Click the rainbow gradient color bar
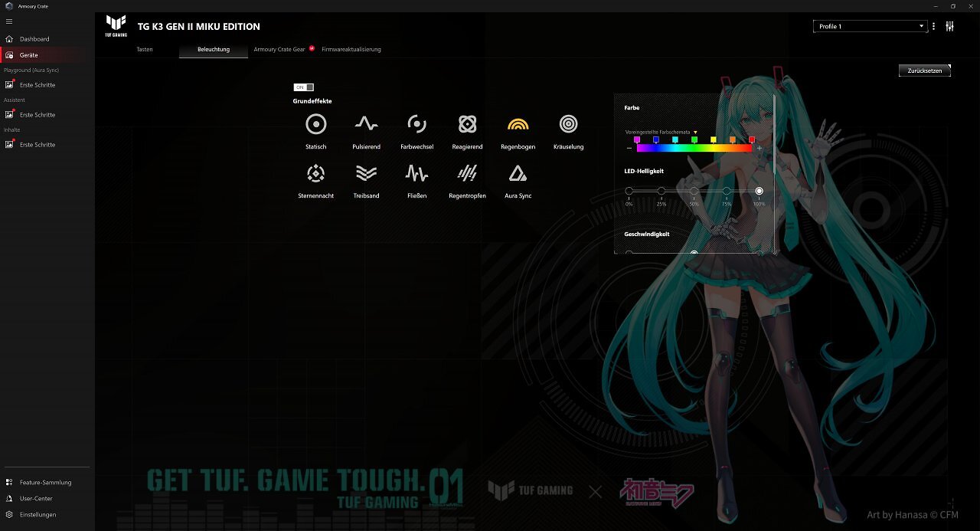 (694, 148)
